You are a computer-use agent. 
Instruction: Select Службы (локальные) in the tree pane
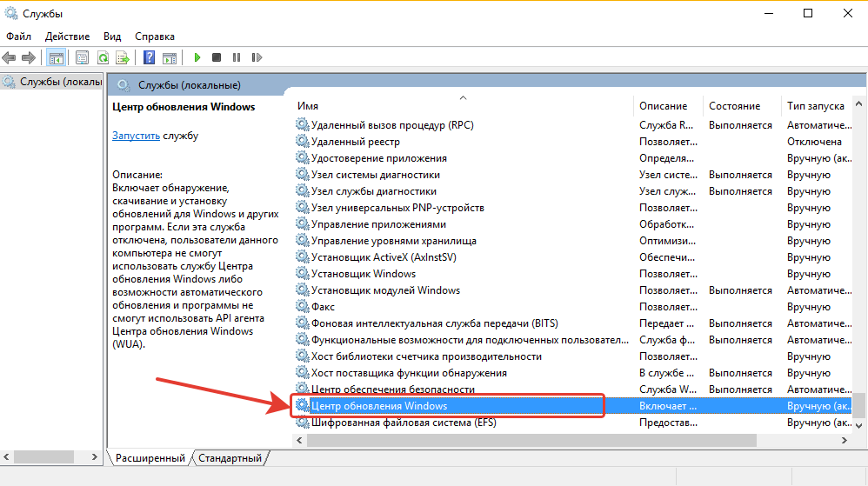pyautogui.click(x=60, y=82)
